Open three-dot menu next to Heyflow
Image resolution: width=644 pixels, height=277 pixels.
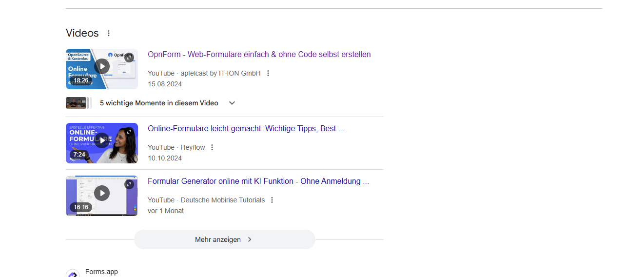(212, 147)
